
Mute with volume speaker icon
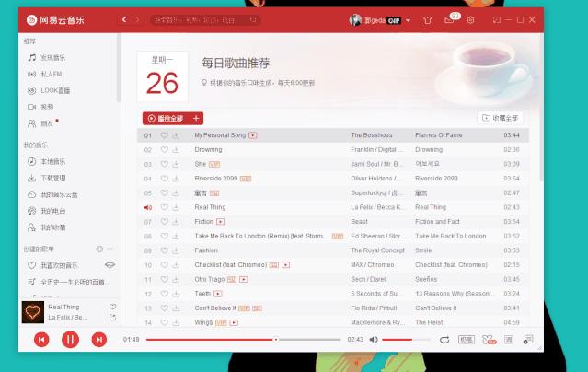point(374,340)
